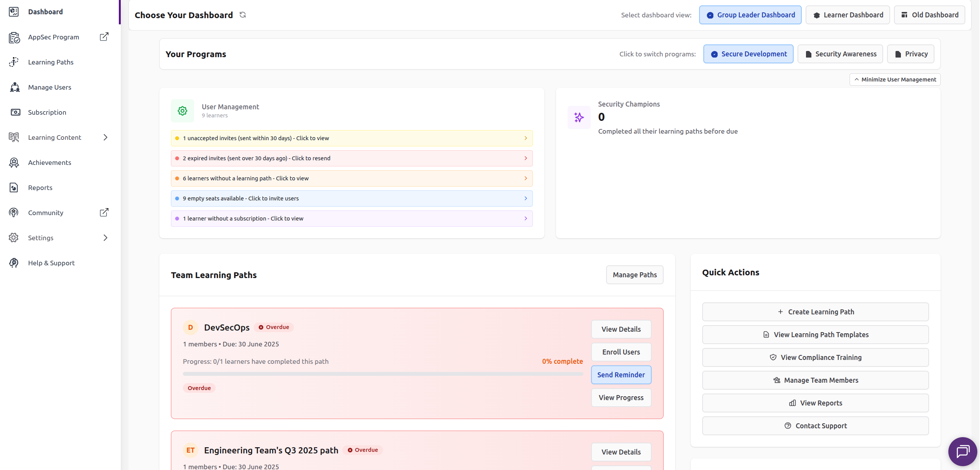
Task: Refresh dashboard using the reload icon
Action: click(243, 15)
